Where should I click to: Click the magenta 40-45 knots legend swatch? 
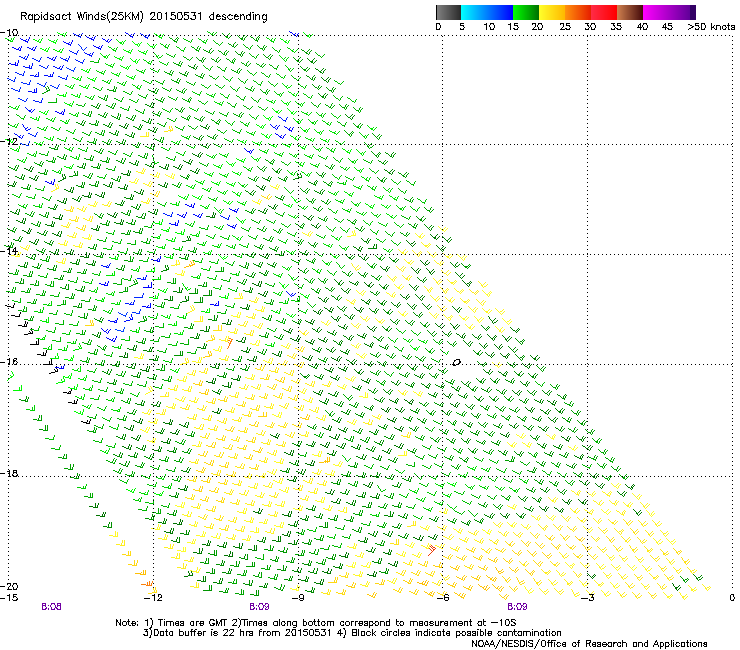tap(656, 12)
